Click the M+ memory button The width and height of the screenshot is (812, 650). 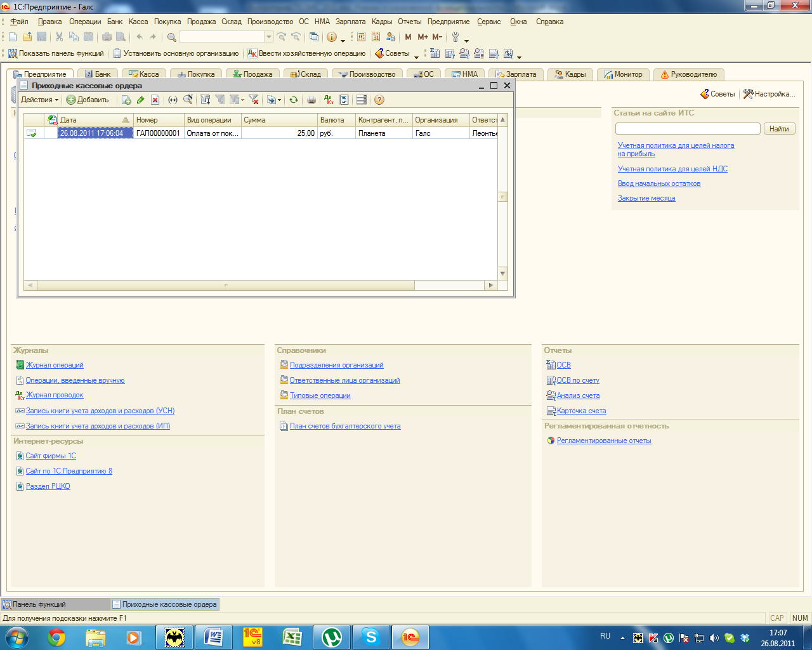(x=422, y=37)
